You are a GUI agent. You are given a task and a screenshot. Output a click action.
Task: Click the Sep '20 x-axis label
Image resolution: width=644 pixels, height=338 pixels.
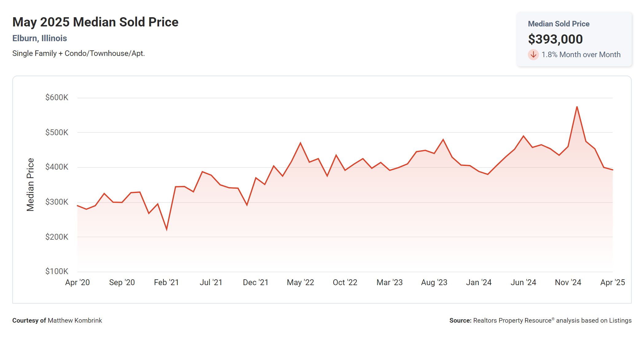(x=122, y=282)
